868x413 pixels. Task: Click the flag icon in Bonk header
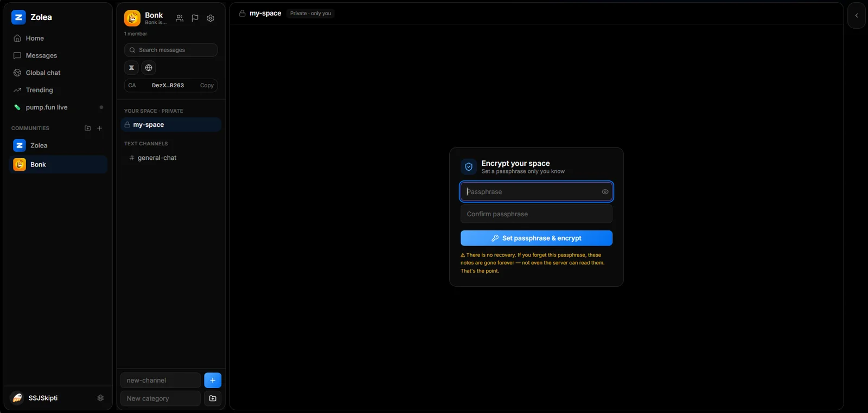point(195,18)
